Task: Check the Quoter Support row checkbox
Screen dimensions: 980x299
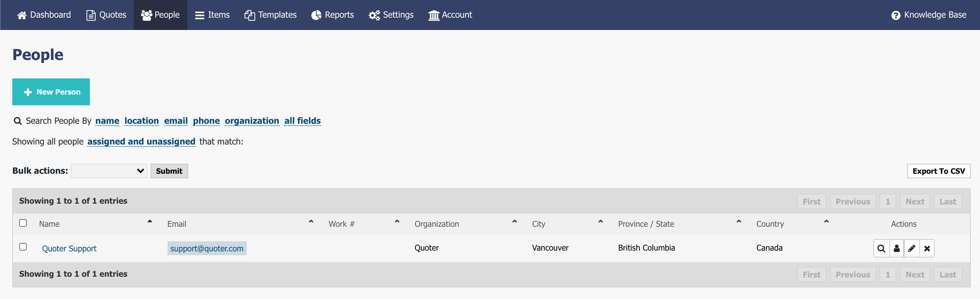Action: click(x=23, y=247)
